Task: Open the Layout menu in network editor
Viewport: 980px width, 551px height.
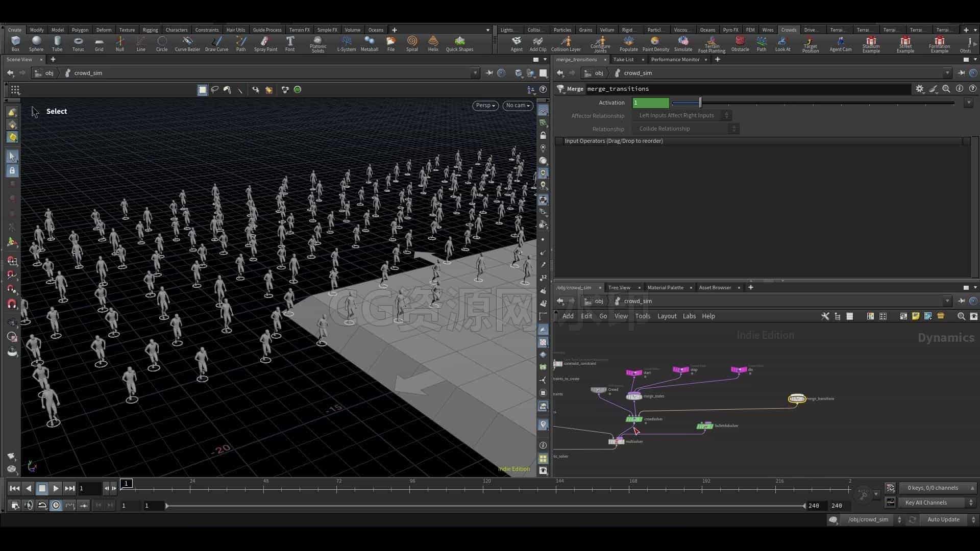Action: click(667, 316)
